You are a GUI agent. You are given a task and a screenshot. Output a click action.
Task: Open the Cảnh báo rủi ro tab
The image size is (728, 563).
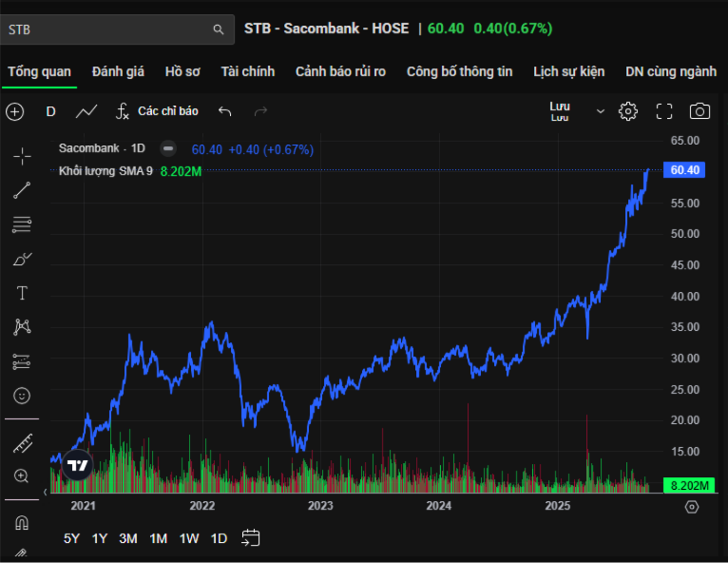340,71
